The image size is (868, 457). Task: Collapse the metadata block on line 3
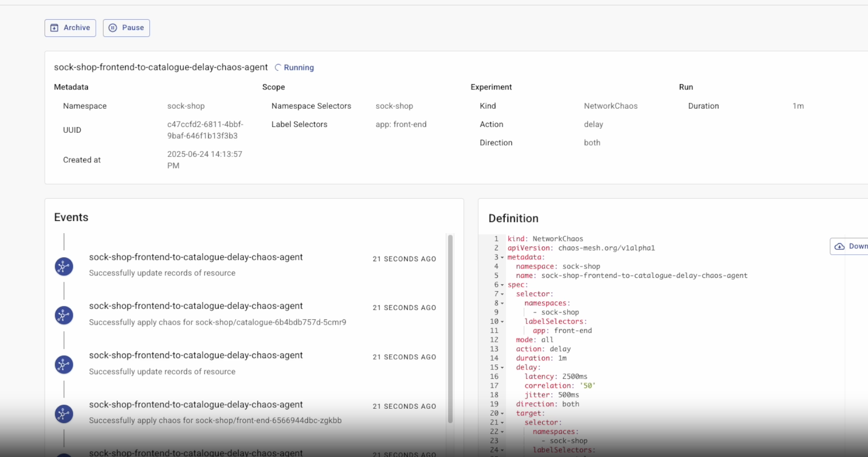[x=502, y=257]
